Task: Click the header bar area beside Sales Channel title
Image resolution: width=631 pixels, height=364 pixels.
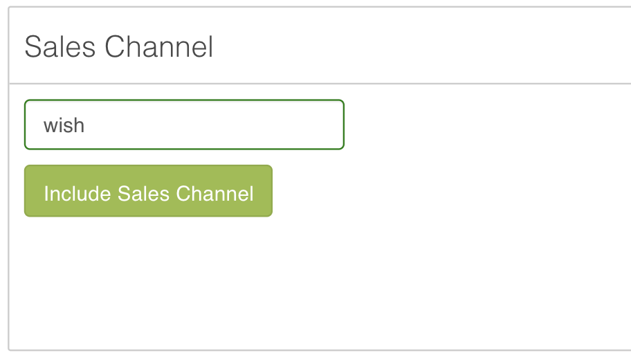Action: click(415, 47)
